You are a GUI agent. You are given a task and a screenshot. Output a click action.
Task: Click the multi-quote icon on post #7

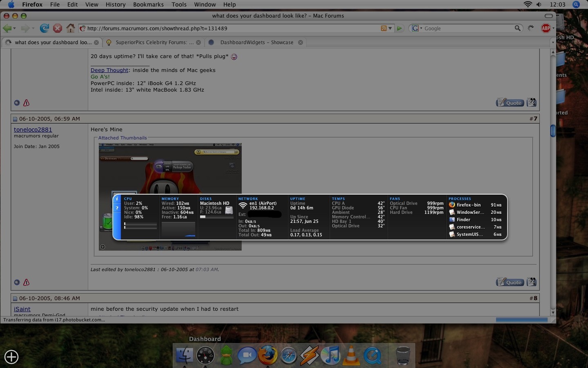tap(531, 282)
